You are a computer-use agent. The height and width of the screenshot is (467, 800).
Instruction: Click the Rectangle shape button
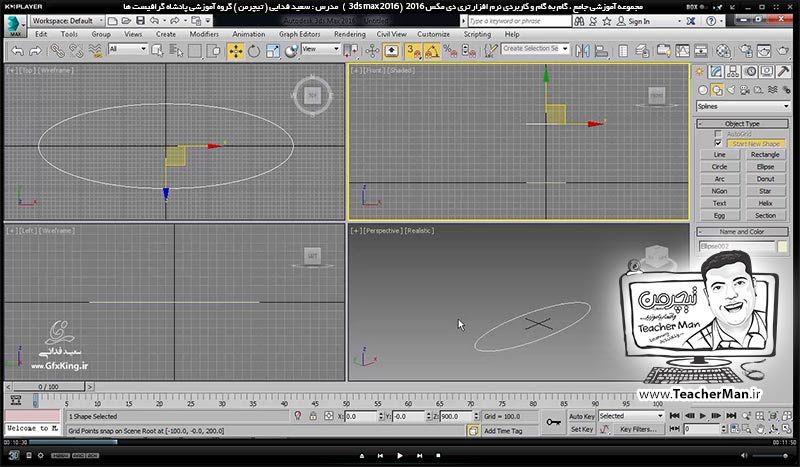tap(765, 155)
